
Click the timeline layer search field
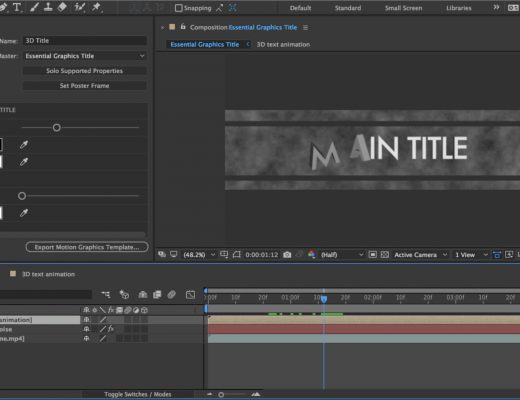[x=46, y=294]
